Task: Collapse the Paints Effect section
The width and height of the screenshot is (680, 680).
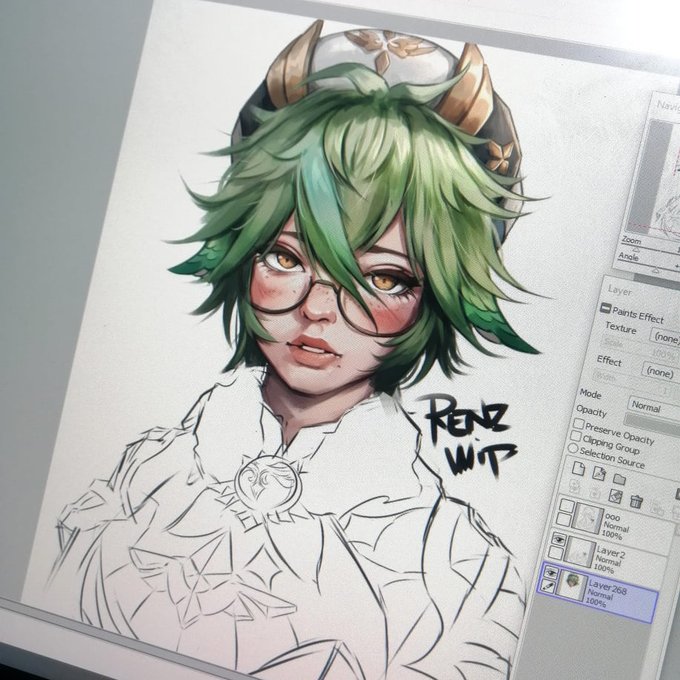Action: (x=605, y=308)
